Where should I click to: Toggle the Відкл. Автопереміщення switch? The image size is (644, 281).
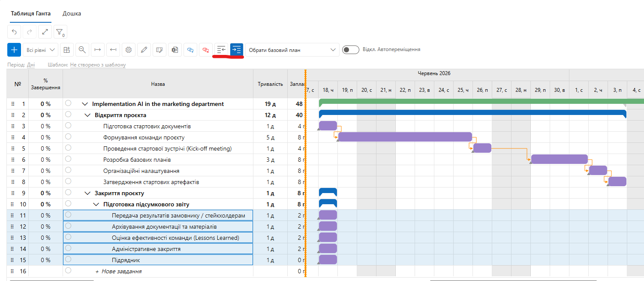[351, 50]
